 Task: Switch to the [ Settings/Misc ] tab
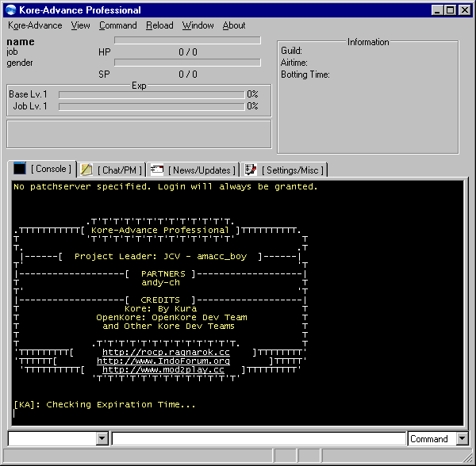[x=284, y=170]
